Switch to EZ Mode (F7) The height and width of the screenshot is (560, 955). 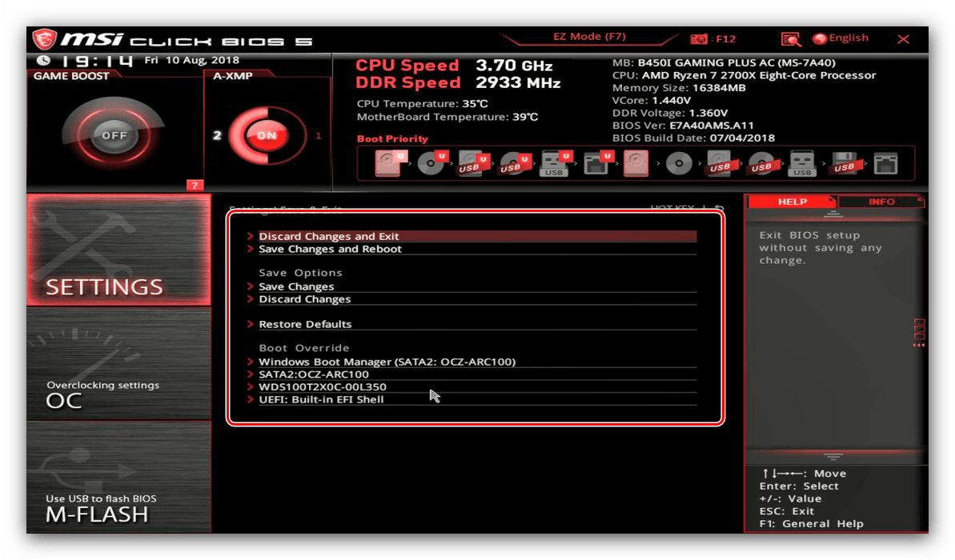(589, 38)
